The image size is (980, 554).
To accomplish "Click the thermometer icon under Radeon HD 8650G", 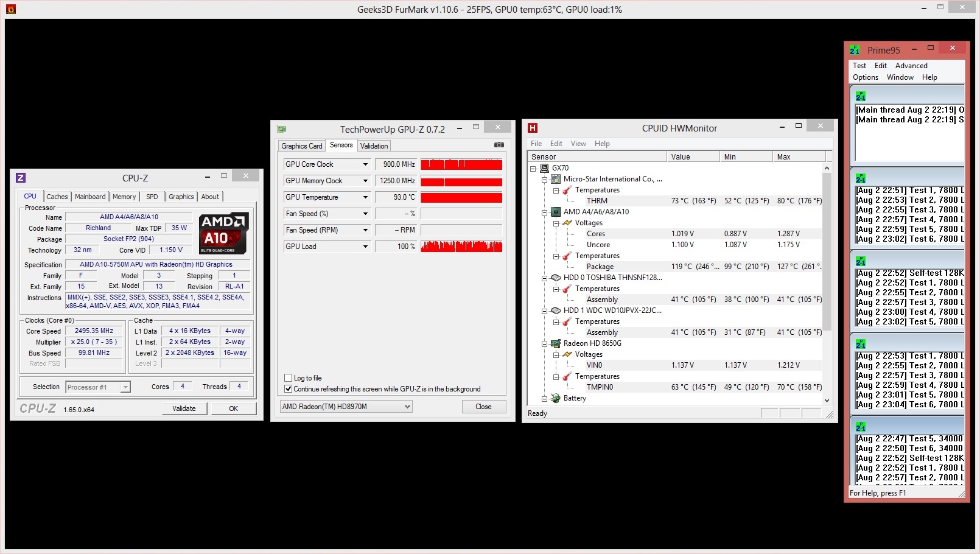I will 567,376.
